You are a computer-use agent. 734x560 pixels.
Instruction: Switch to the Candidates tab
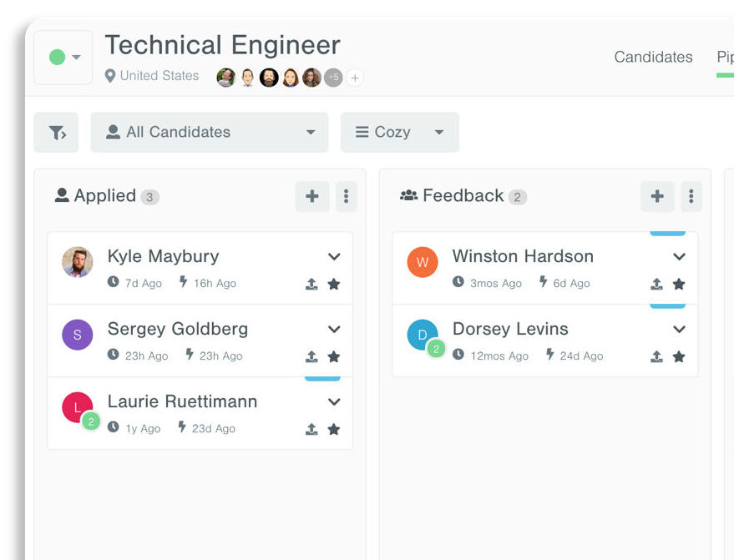point(653,58)
